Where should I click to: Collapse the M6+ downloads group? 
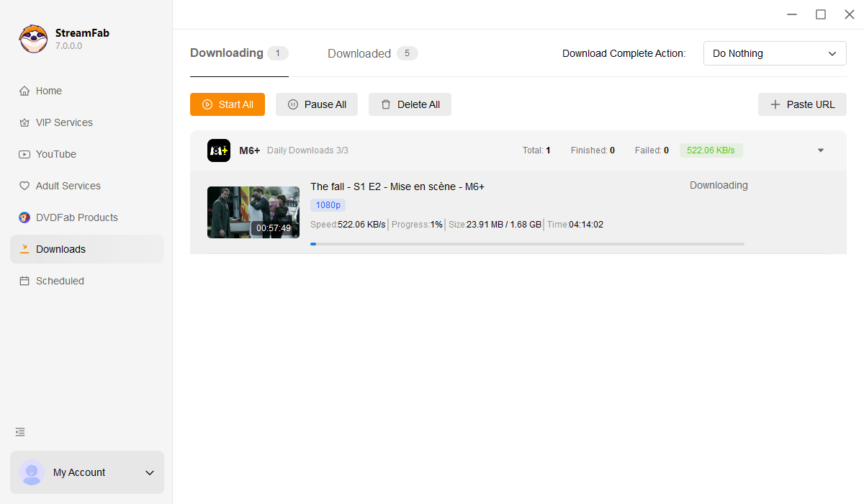(820, 150)
